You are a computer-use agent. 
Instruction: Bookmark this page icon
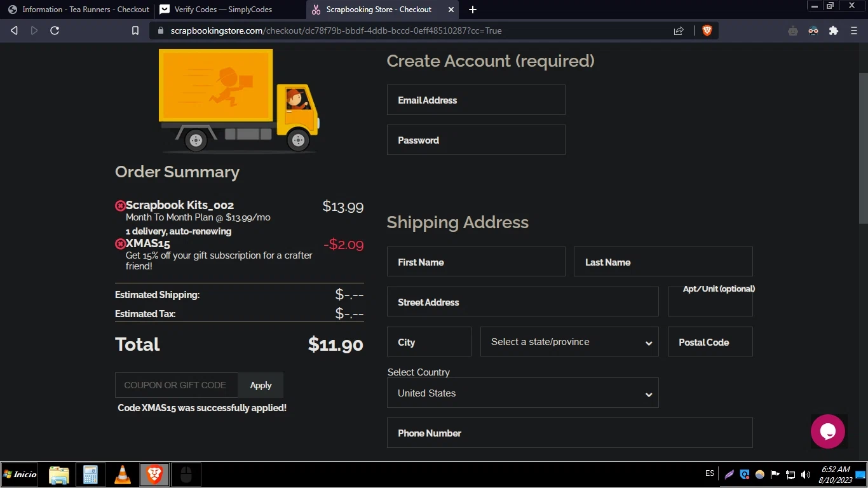coord(135,30)
